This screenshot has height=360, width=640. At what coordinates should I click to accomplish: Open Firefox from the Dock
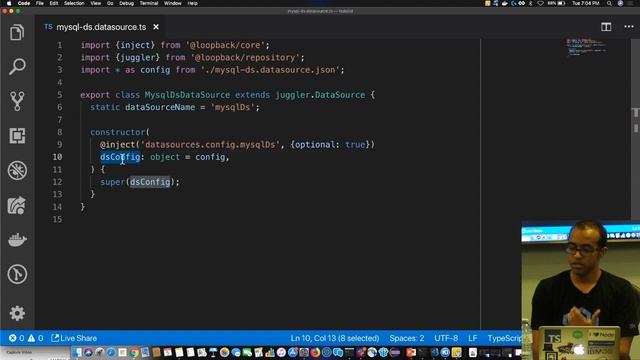click(315, 352)
